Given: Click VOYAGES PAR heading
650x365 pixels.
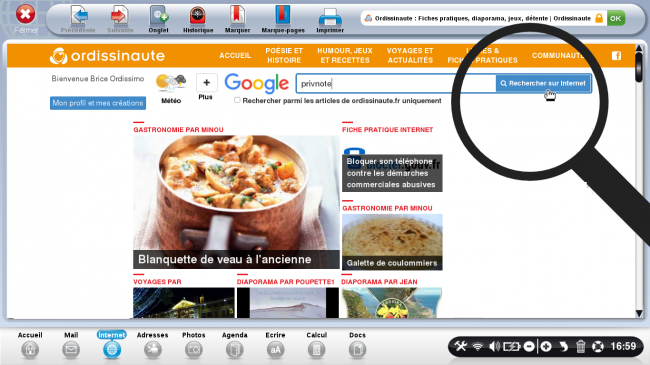Looking at the screenshot, I should tap(157, 282).
